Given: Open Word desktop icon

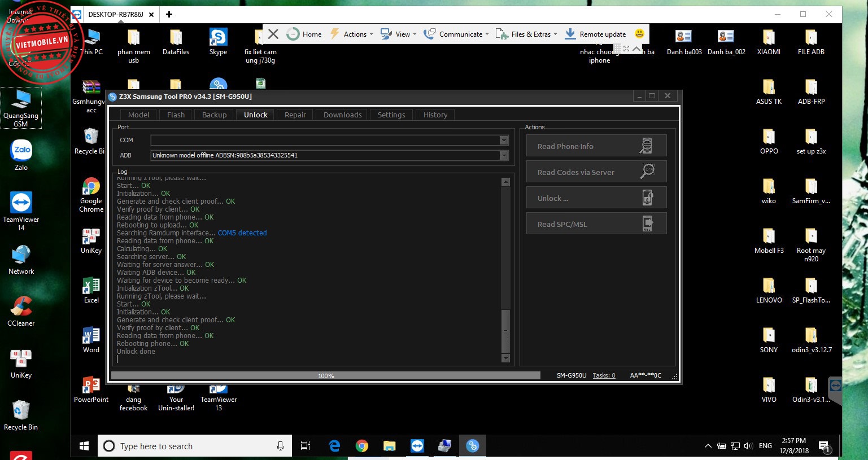Looking at the screenshot, I should pyautogui.click(x=91, y=340).
